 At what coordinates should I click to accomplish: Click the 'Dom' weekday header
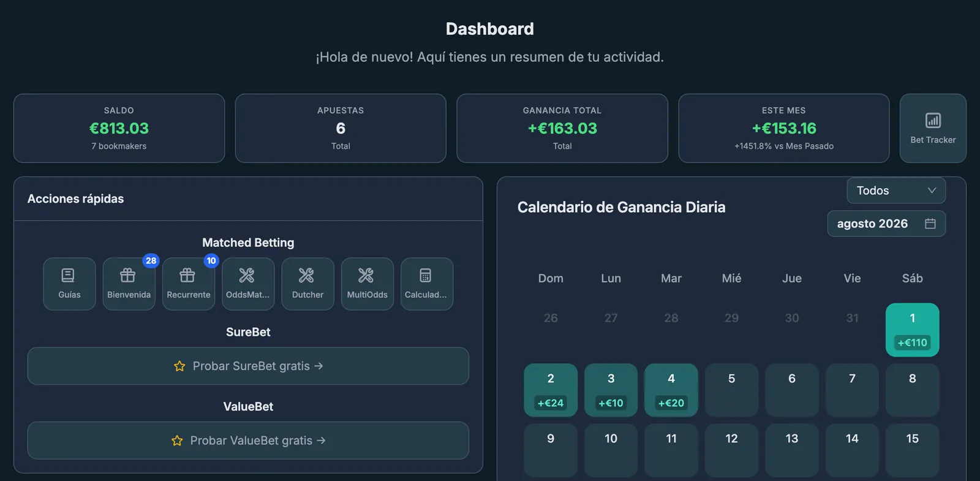551,278
